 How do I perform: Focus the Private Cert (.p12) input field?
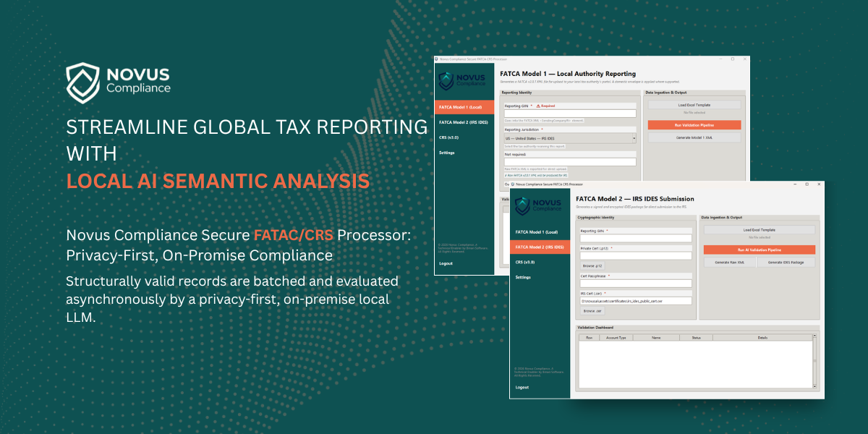point(636,255)
